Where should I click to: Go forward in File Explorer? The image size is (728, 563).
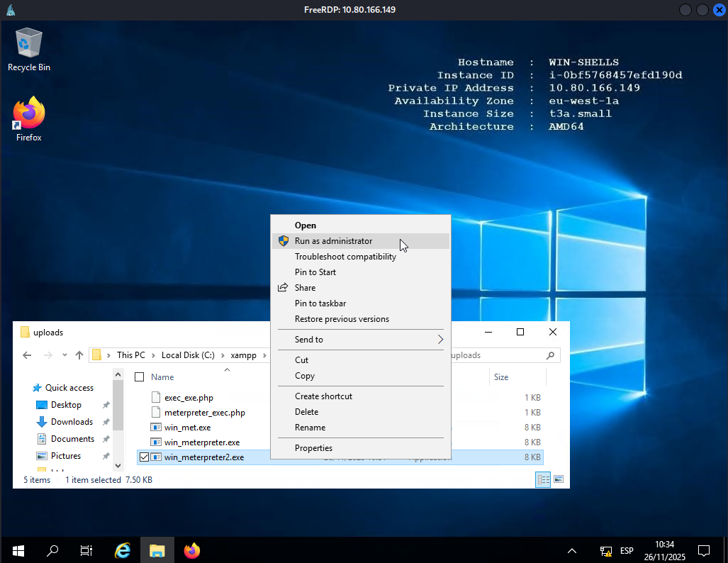coord(47,355)
